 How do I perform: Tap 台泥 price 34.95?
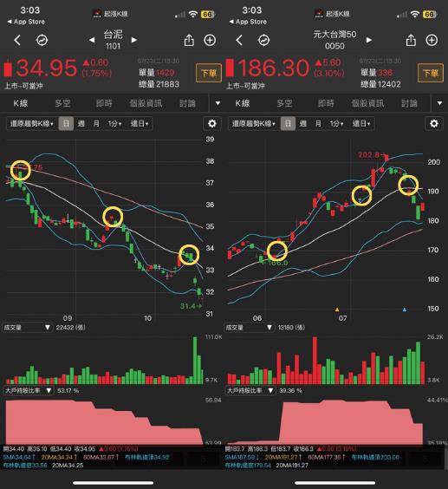(x=46, y=68)
